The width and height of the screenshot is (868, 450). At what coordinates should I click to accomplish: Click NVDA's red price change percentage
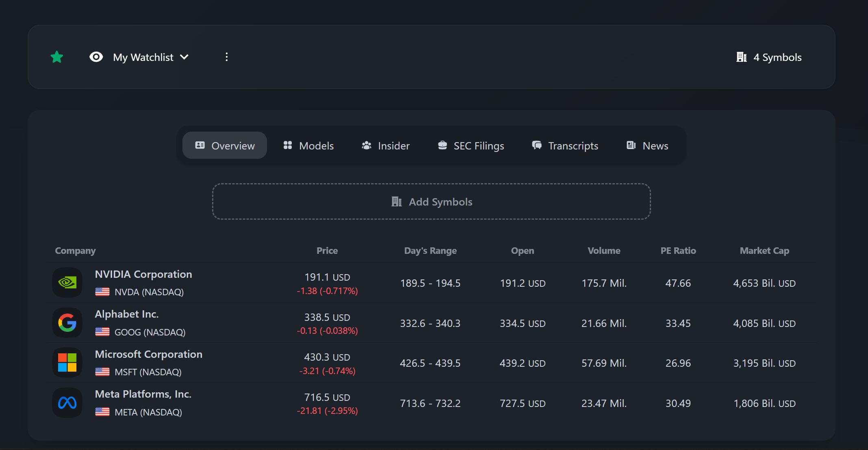(328, 291)
